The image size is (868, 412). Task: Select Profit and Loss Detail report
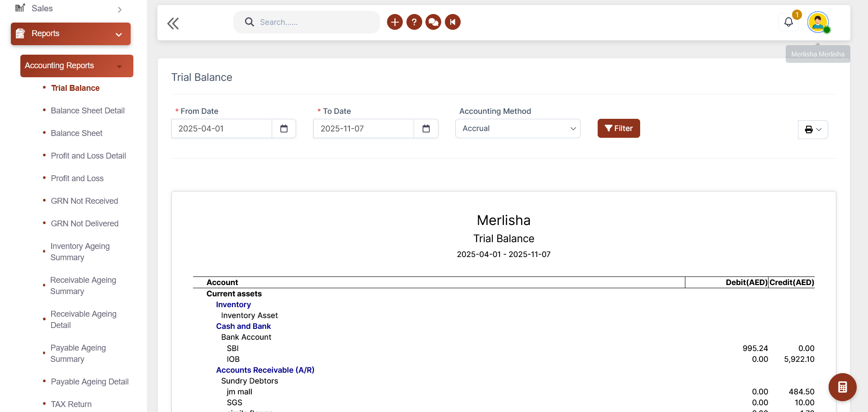[x=88, y=156]
